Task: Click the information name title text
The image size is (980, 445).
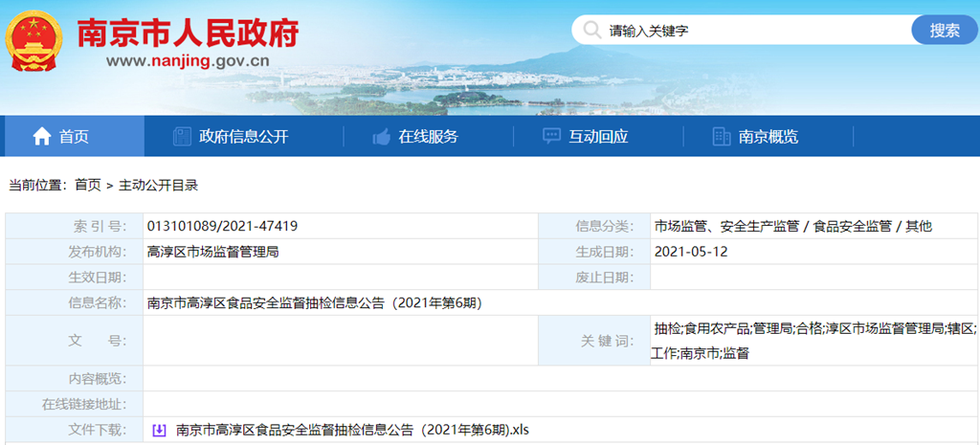Action: click(314, 303)
